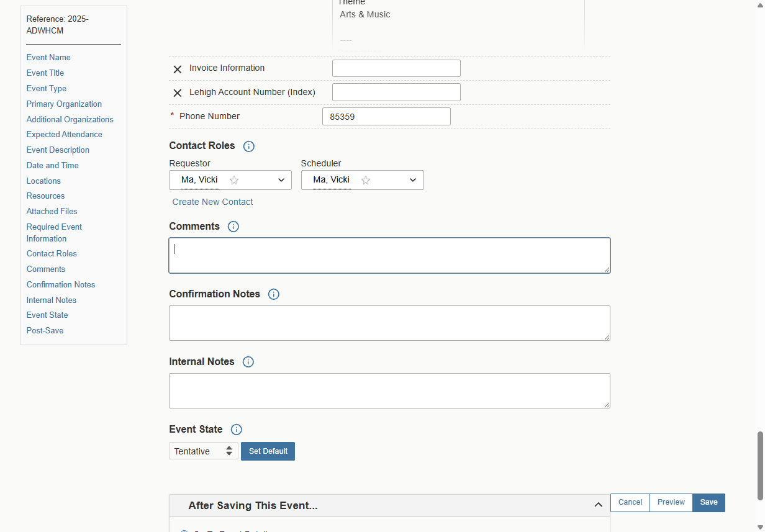Collapse the After Saving This Event section

coord(599,505)
